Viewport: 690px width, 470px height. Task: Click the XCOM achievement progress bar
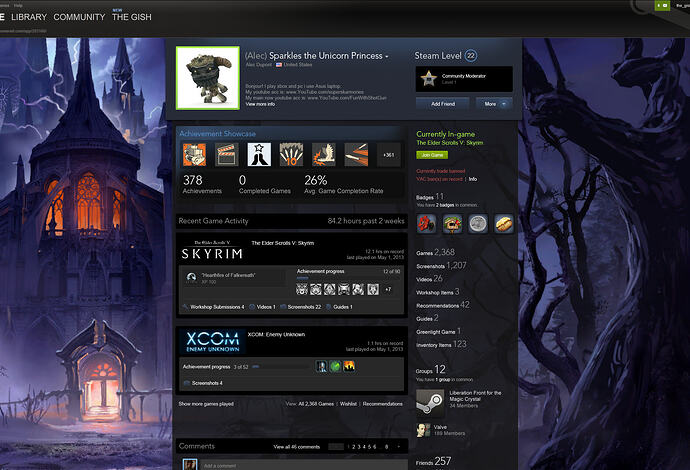282,367
